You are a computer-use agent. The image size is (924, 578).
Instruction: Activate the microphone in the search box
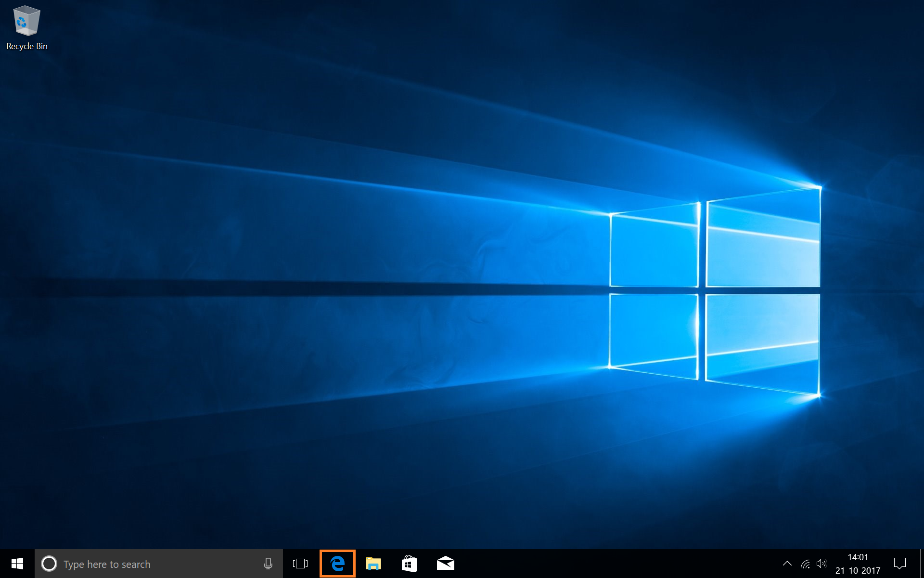pos(269,564)
